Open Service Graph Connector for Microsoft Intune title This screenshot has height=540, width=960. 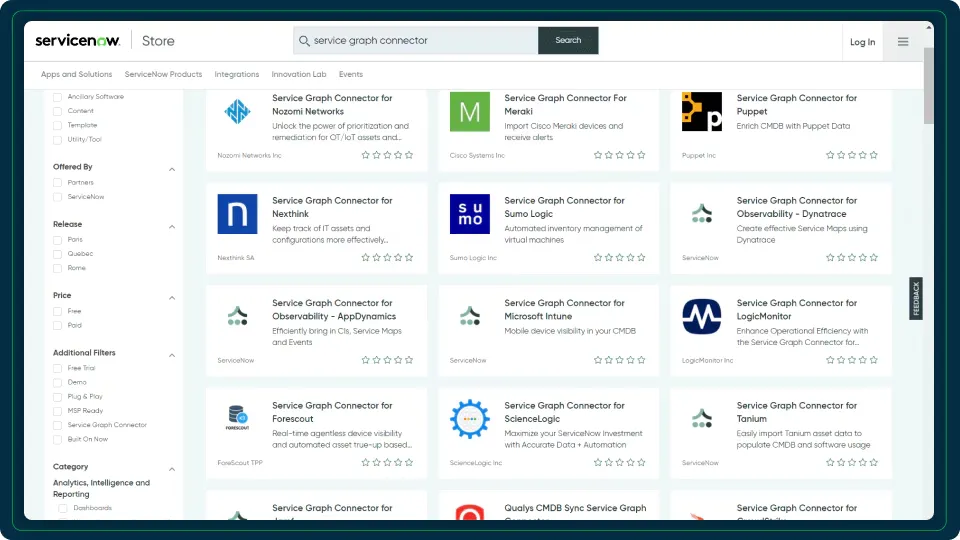(564, 310)
